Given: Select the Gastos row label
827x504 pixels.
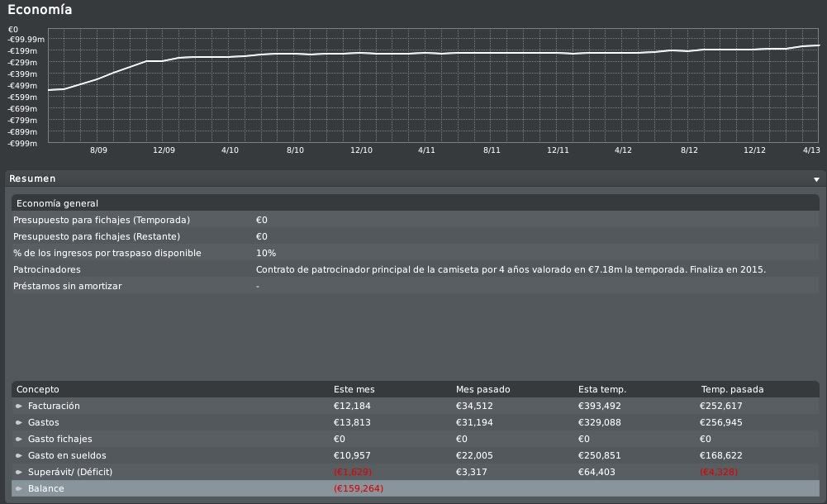Looking at the screenshot, I should point(43,422).
